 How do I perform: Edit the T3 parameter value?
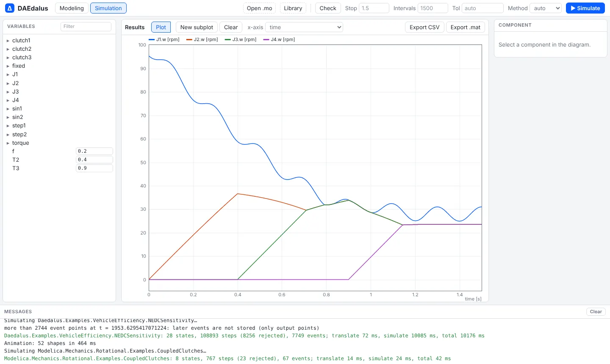[94, 168]
